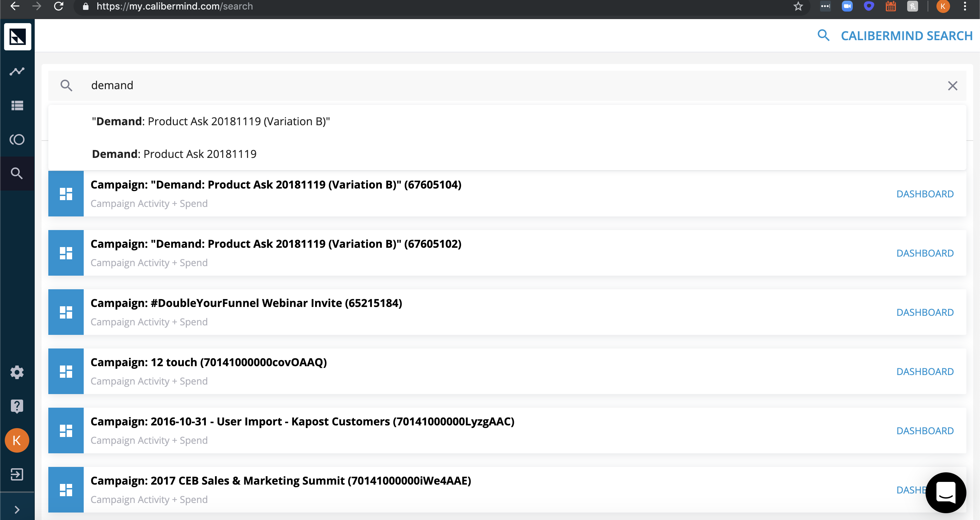Click the orange K user avatar in sidebar

(17, 440)
